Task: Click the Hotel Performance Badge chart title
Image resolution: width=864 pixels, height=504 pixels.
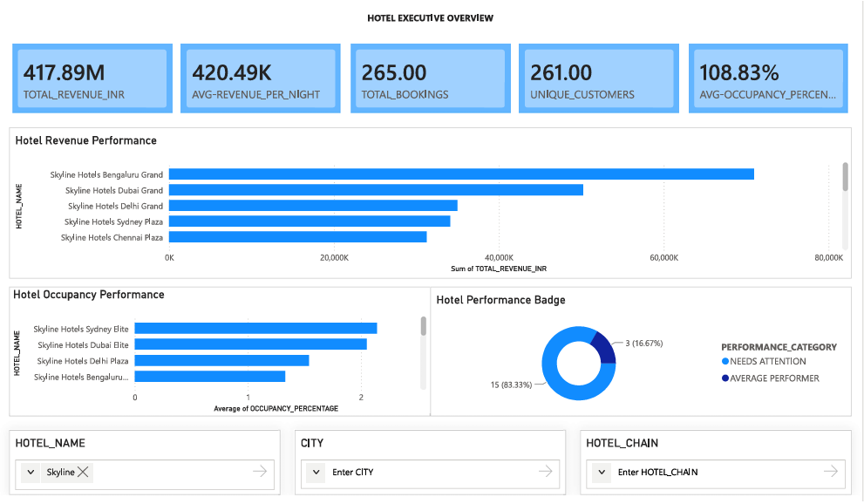Action: (x=501, y=300)
